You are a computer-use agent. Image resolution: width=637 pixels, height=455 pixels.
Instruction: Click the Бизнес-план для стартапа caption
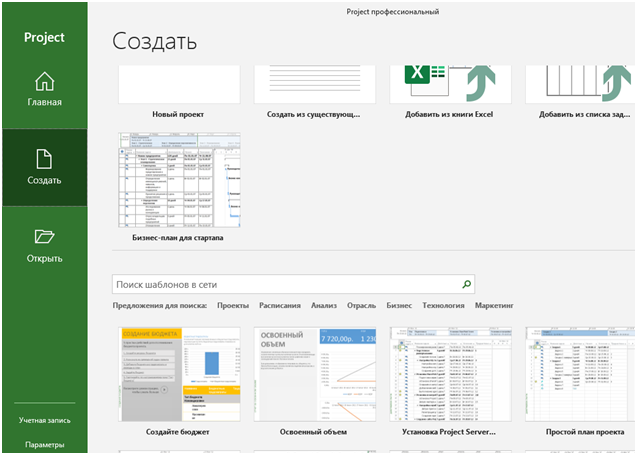(x=178, y=238)
